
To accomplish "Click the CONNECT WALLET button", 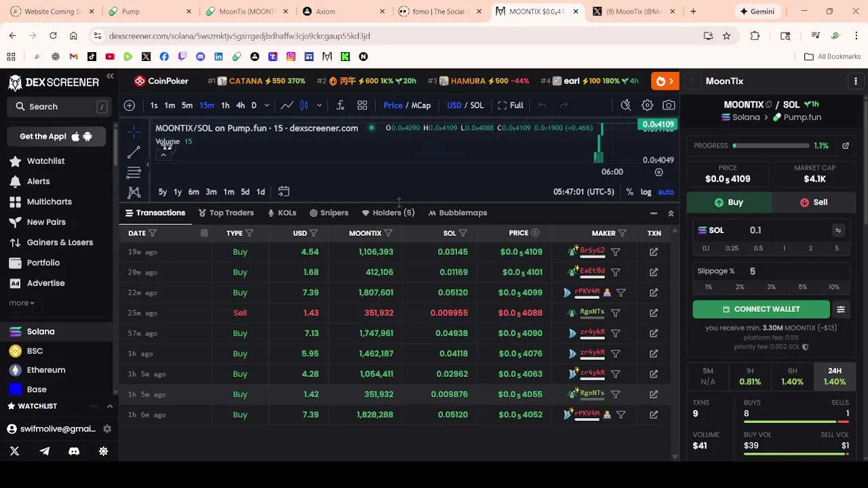I will 761,309.
